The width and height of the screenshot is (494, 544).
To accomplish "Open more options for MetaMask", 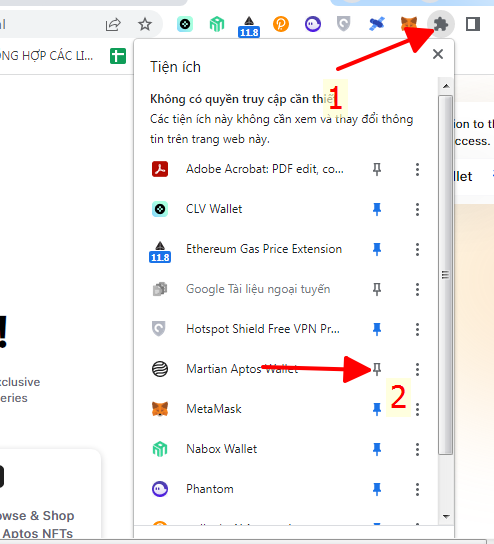I will pos(417,409).
